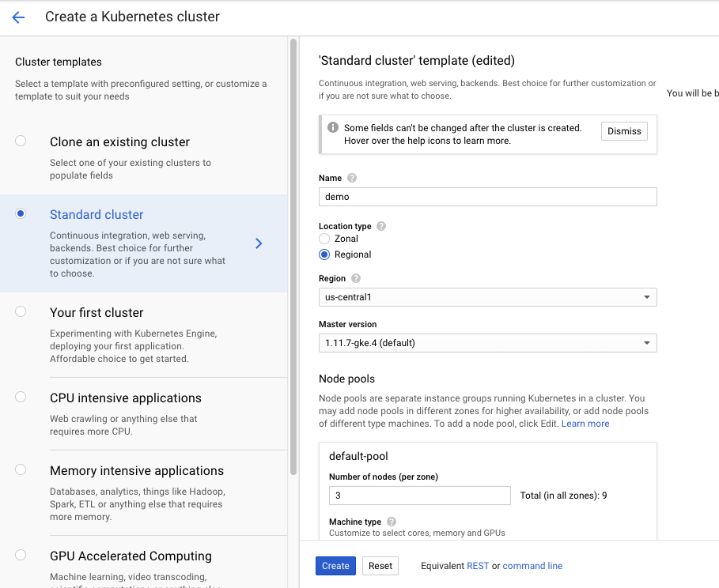Select the Regional location type
The height and width of the screenshot is (588, 719).
pyautogui.click(x=324, y=254)
